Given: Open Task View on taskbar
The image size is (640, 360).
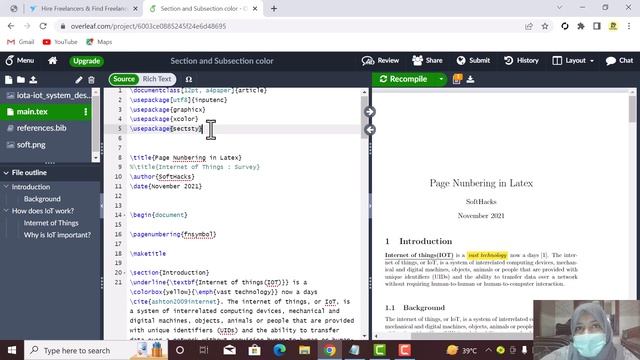Looking at the screenshot, I should (x=204, y=350).
